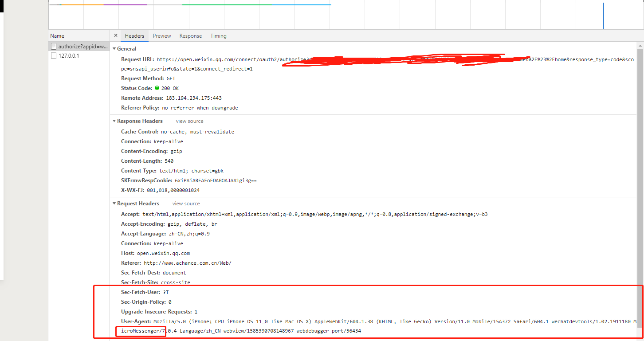The image size is (644, 341).
Task: Click the Request Method GET value
Action: coord(171,78)
